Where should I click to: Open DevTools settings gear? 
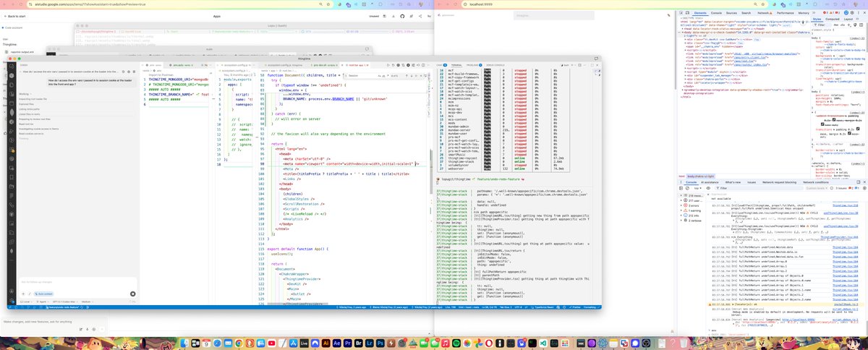(852, 13)
